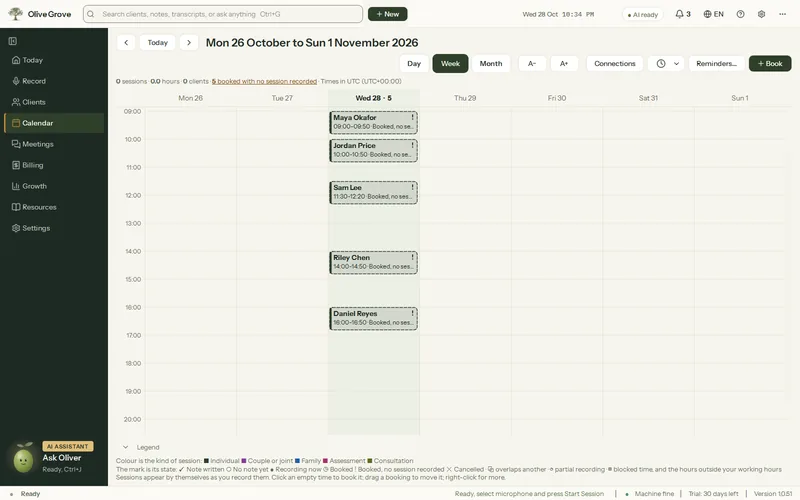Viewport: 800px width, 500px height.
Task: Change language via EN globe
Action: pyautogui.click(x=713, y=14)
